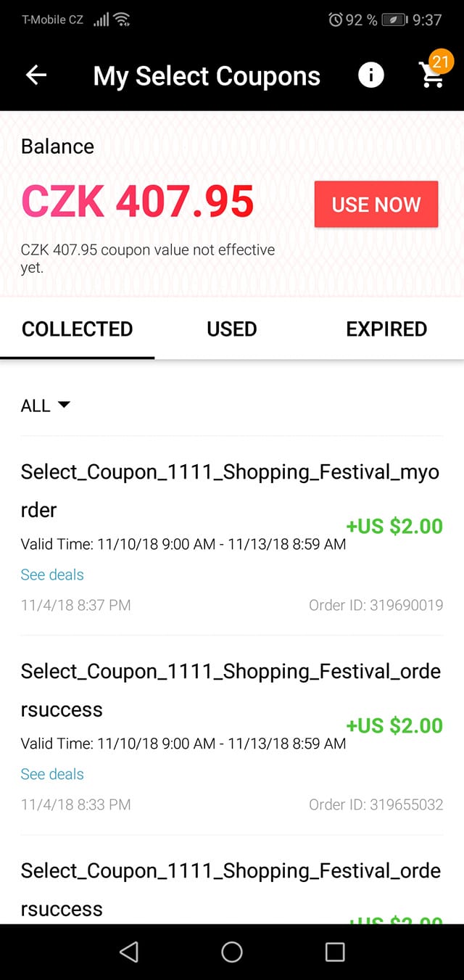Tap Order ID: 319690019 text
This screenshot has width=464, height=980.
point(376,605)
